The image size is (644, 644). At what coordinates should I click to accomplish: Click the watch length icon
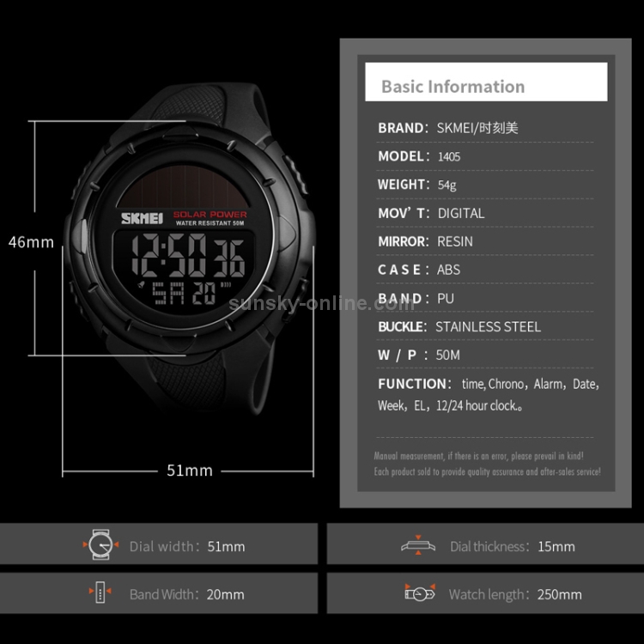420,592
